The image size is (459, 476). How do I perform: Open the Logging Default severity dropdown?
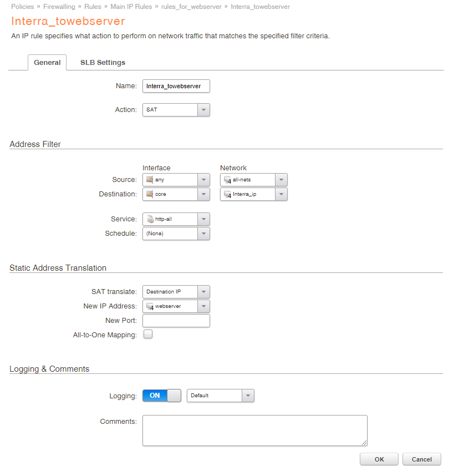pyautogui.click(x=221, y=396)
